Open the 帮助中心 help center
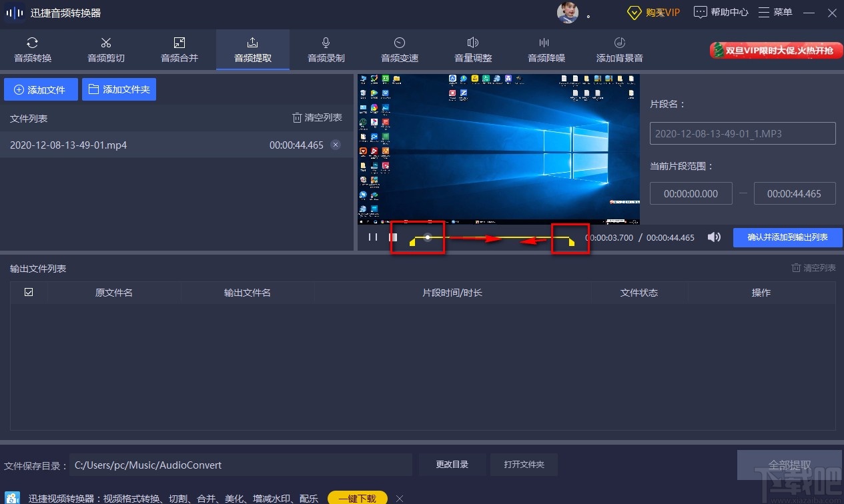Image resolution: width=844 pixels, height=504 pixels. [721, 13]
